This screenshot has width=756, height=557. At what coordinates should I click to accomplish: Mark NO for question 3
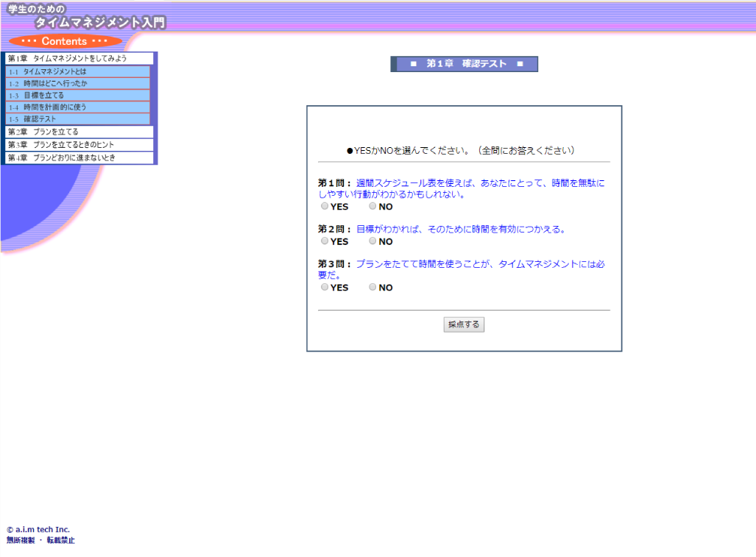pyautogui.click(x=372, y=287)
